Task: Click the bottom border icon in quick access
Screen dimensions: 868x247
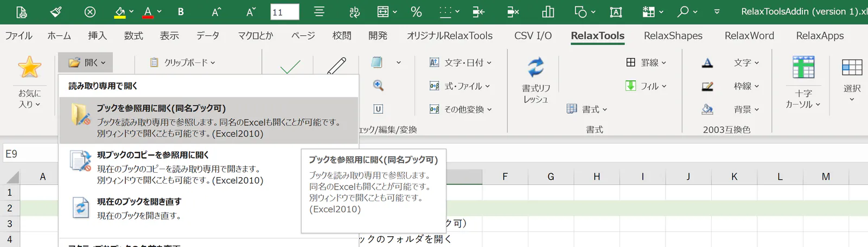Action: [x=445, y=12]
